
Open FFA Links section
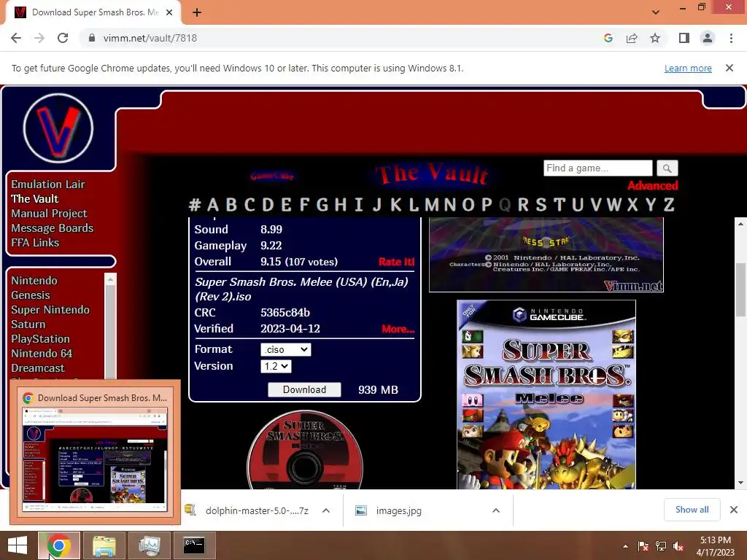click(35, 243)
